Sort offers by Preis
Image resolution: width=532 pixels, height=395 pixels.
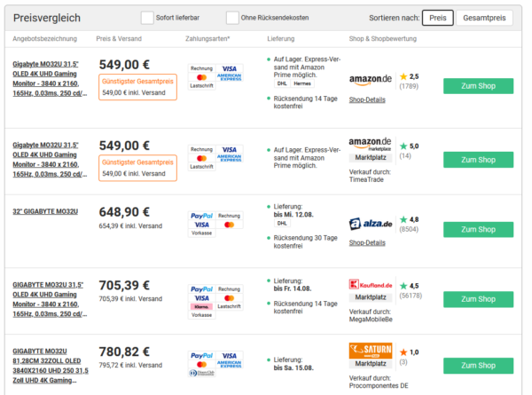pos(438,18)
